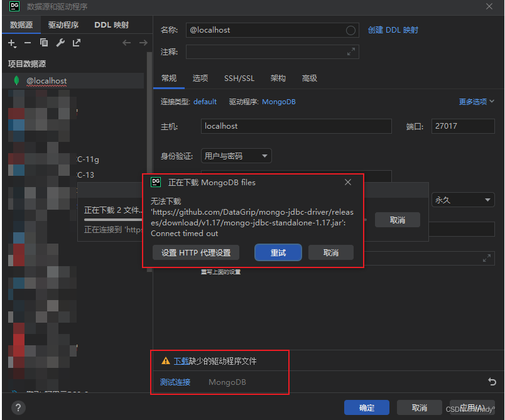The height and width of the screenshot is (420, 505).
Task: Open help with question mark button
Action: (x=18, y=408)
